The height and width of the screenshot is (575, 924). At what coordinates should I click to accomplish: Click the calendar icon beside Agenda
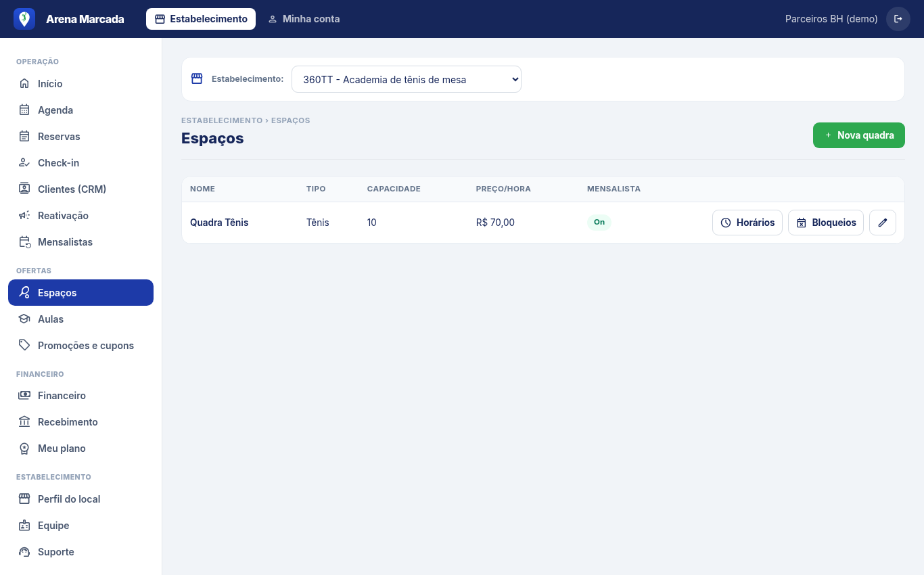coord(24,110)
